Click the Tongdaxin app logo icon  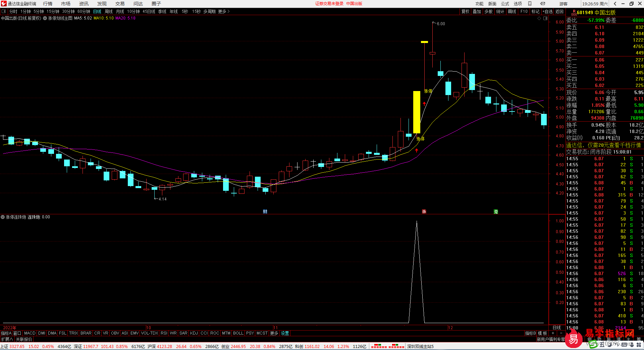[x=4, y=4]
